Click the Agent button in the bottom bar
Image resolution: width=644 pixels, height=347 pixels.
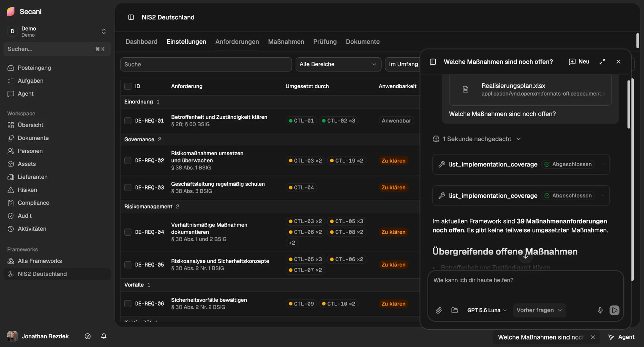(x=621, y=337)
